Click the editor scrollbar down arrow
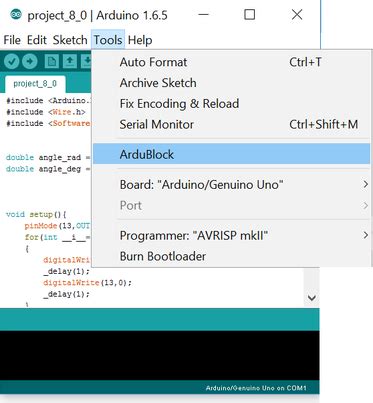Image resolution: width=373 pixels, height=403 pixels. tap(312, 297)
